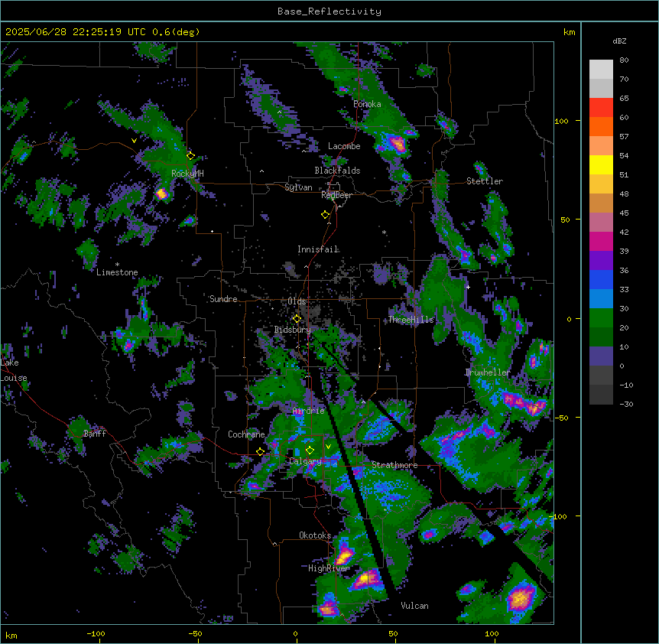Select the yellow diamond marker below Cochrane
The image size is (659, 644).
click(x=260, y=451)
